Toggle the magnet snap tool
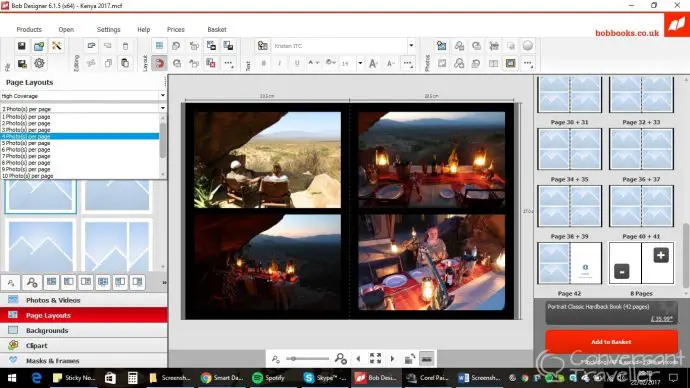The height and width of the screenshot is (388, 690). [159, 63]
